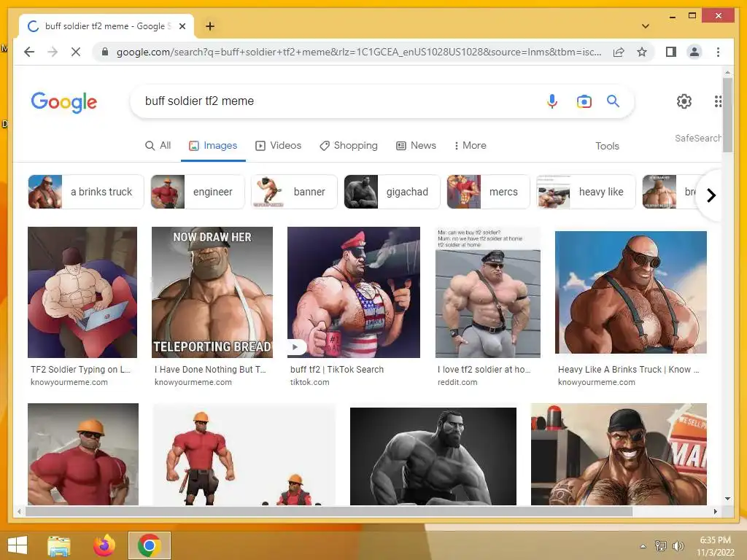Viewport: 747px width, 560px height.
Task: Filter by 'a brinks truck' chip
Action: [86, 192]
